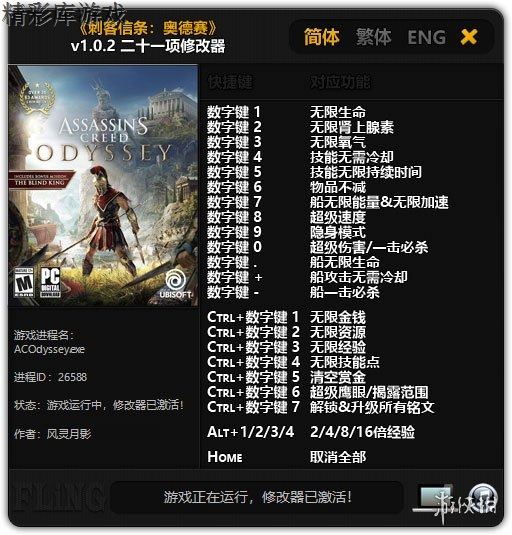512x535 pixels.
Task: Toggle 隐身模式 cheat option
Action: click(x=338, y=232)
